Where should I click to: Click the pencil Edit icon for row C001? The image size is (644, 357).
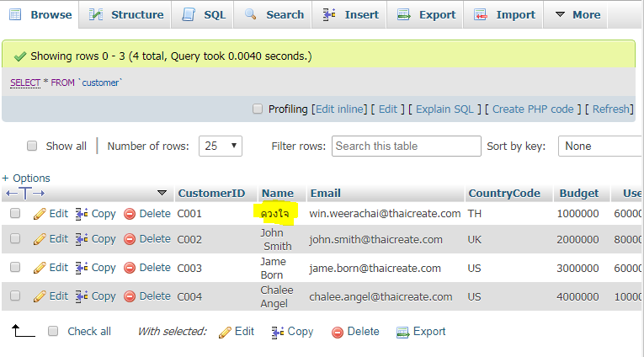pyautogui.click(x=39, y=214)
